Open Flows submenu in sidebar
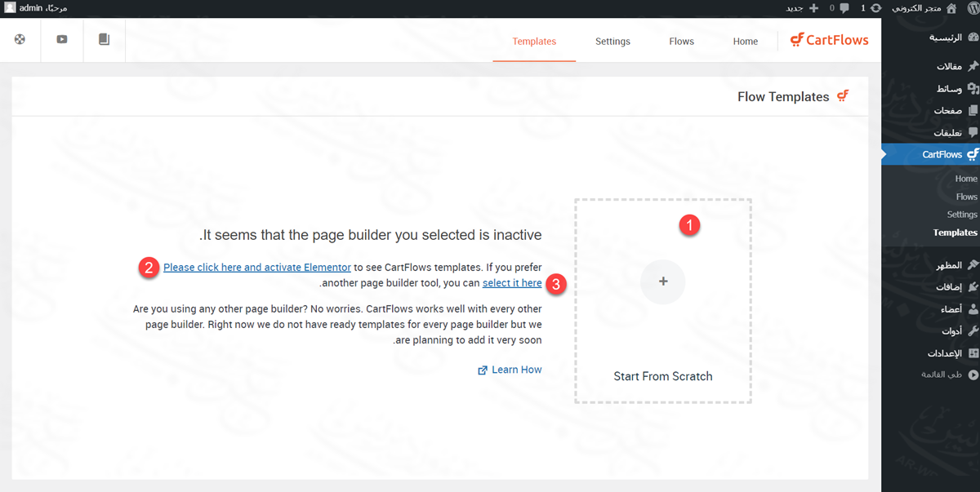The image size is (980, 492). tap(967, 197)
